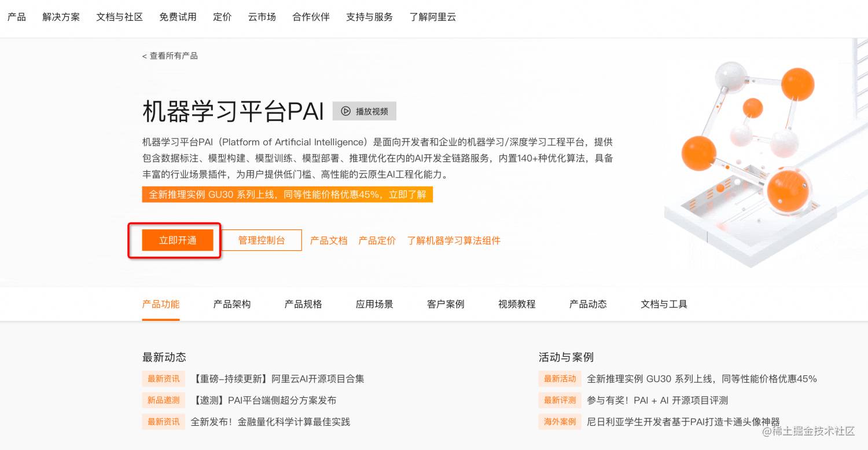Open the 产品定价 link
The width and height of the screenshot is (868, 450).
(377, 240)
